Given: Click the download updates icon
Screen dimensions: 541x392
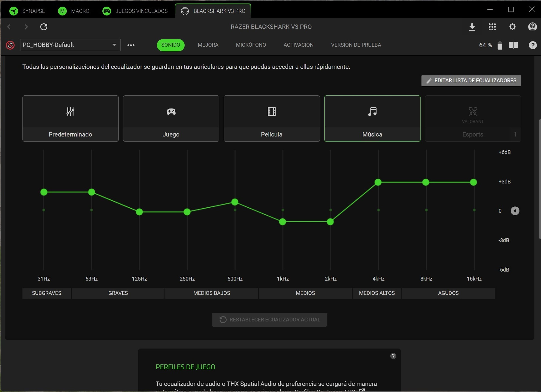Looking at the screenshot, I should click(472, 27).
